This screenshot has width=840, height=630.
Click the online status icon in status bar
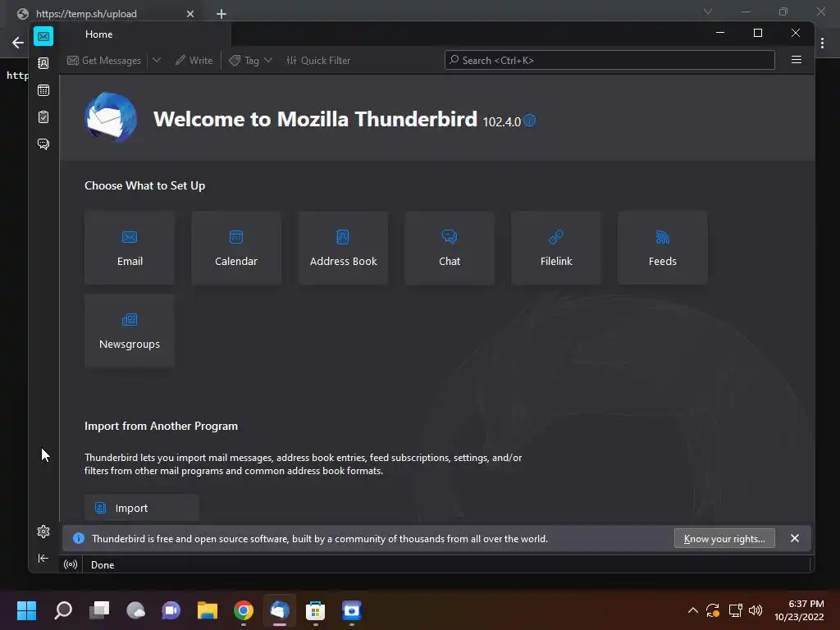tap(71, 564)
